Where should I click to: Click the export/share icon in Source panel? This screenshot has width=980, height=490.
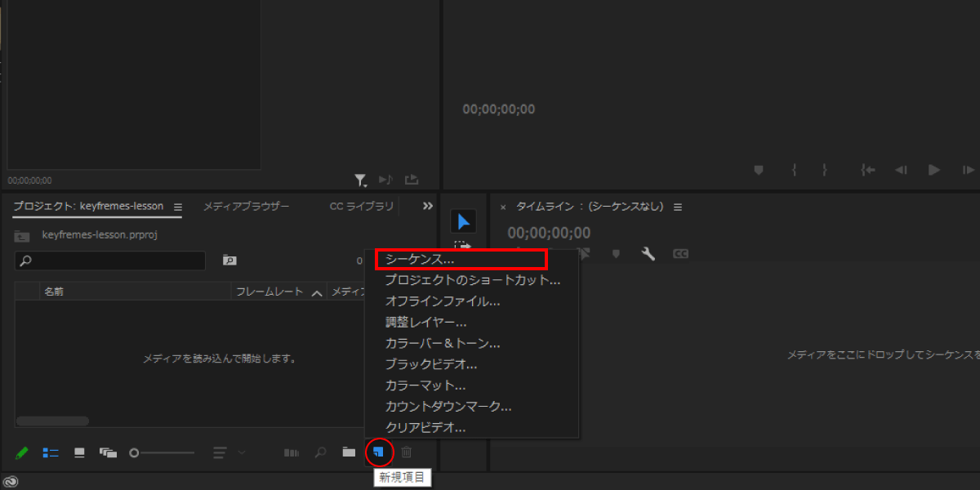pyautogui.click(x=412, y=180)
